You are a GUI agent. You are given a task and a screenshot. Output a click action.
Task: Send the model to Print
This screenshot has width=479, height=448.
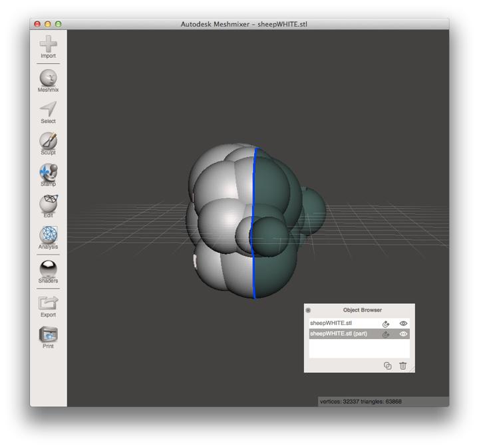click(x=48, y=336)
